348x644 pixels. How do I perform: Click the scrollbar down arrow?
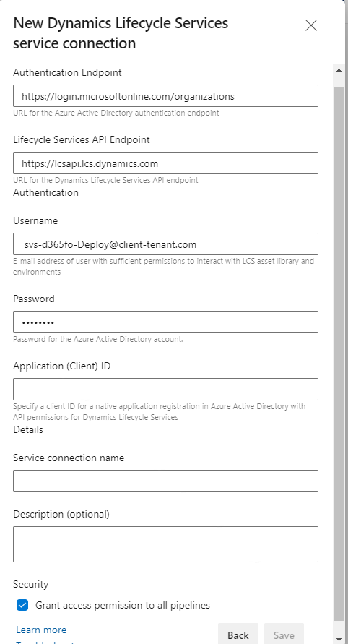(339, 639)
